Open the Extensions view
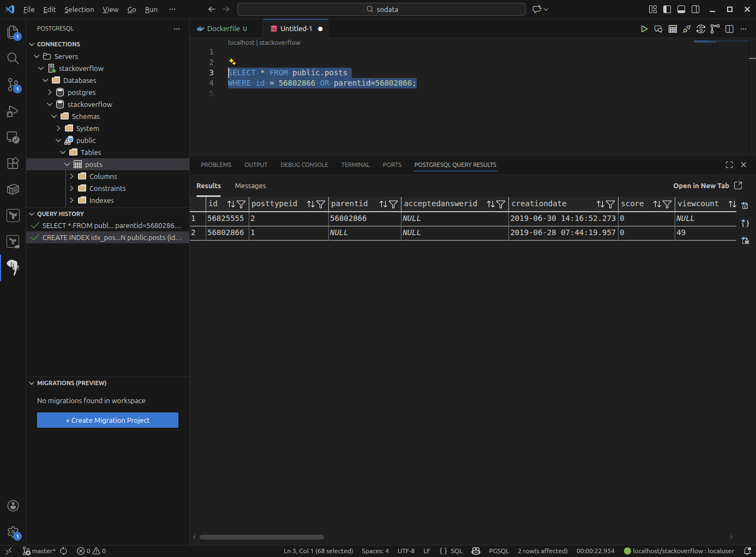The height and width of the screenshot is (557, 756). click(x=13, y=163)
